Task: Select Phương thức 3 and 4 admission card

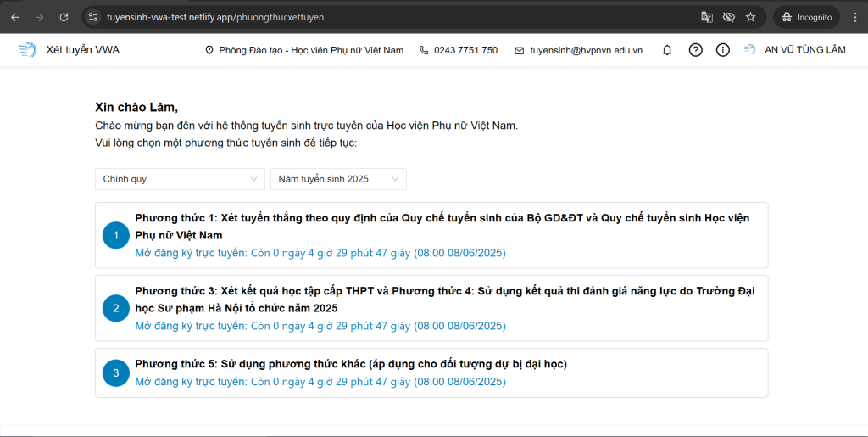Action: pos(431,309)
